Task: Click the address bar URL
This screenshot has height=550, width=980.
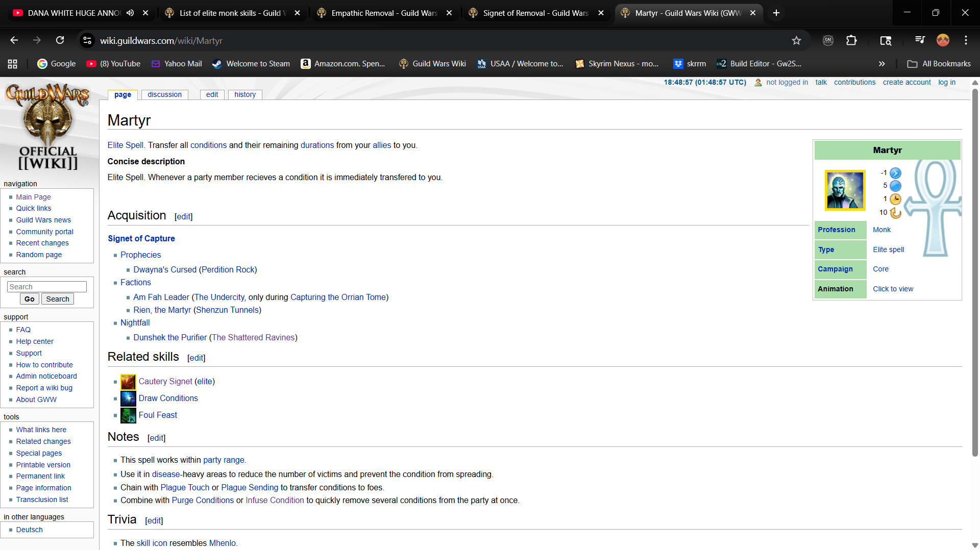Action: 161,40
